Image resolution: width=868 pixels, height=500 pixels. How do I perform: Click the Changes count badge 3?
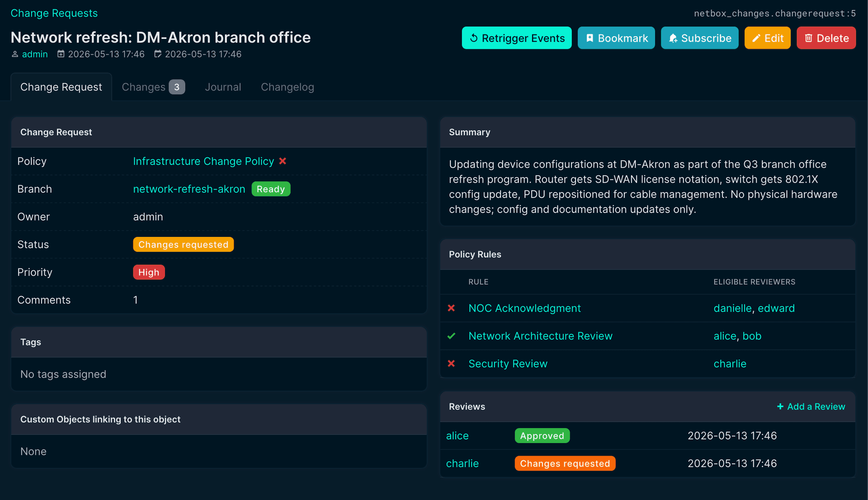pos(177,87)
